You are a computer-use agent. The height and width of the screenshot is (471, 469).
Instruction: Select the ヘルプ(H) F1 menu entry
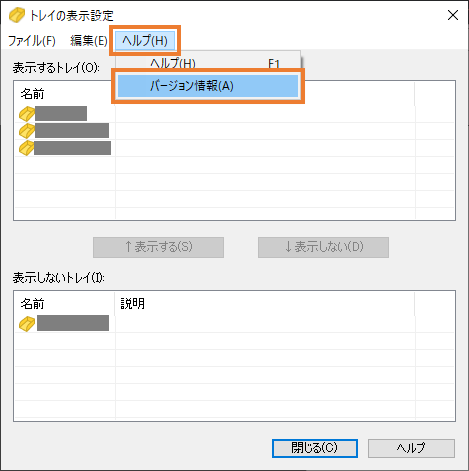(x=208, y=63)
